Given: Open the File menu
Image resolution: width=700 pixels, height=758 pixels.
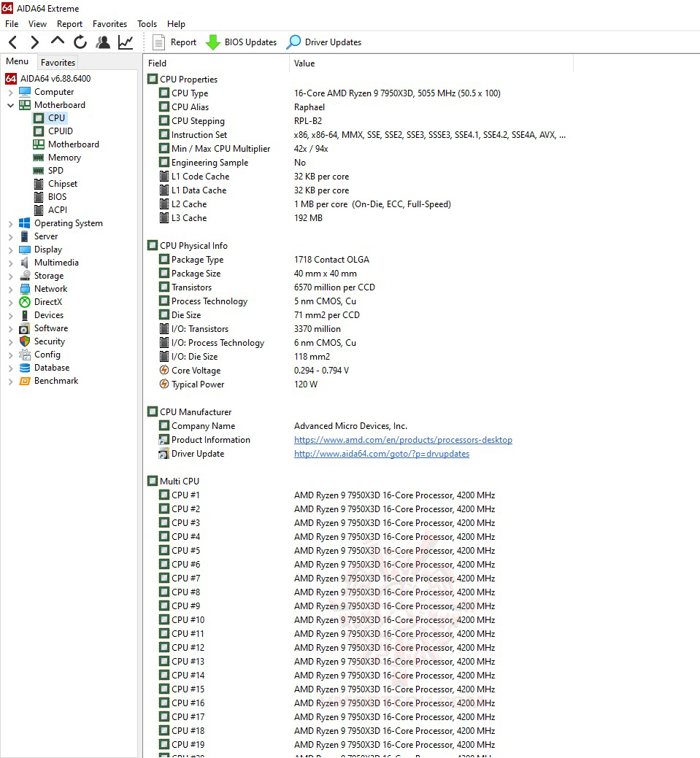Looking at the screenshot, I should click(x=12, y=23).
